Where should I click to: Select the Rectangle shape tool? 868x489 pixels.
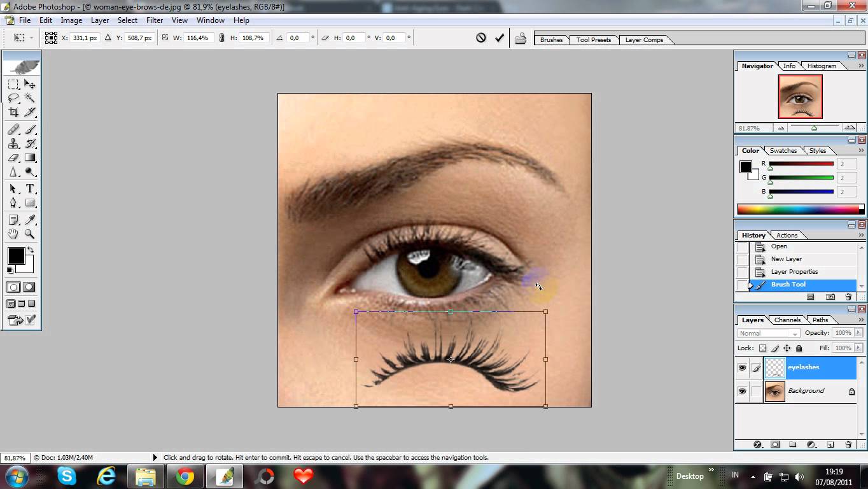pyautogui.click(x=30, y=203)
